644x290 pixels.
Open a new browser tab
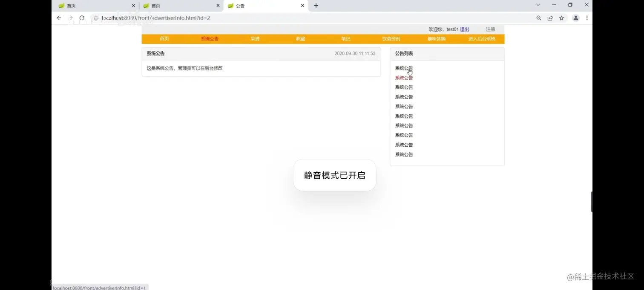(x=316, y=6)
